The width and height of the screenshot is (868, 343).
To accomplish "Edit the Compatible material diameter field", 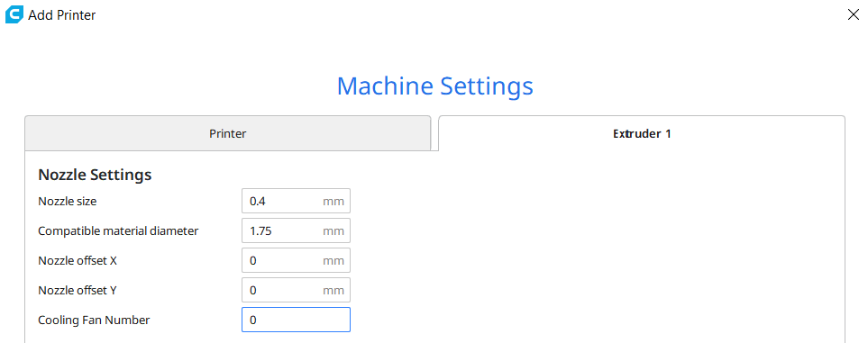I will [297, 230].
